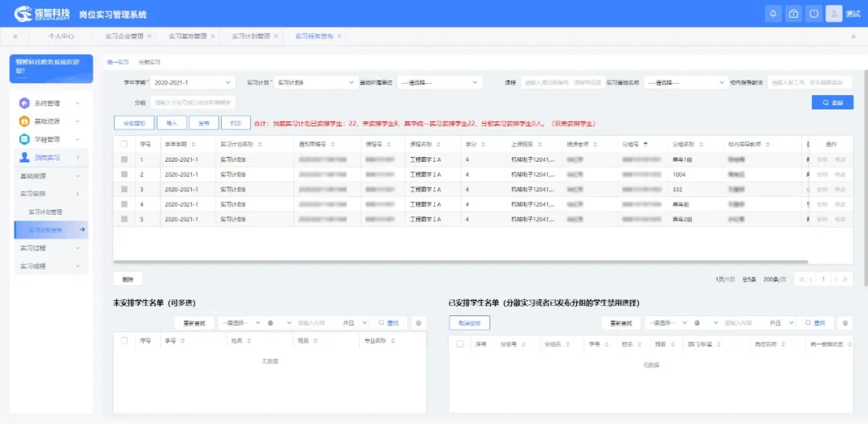Viewport: 868px width, 424px height.
Task: Open the 学年学期 dropdown showing 2020-2021-1
Action: click(x=193, y=83)
